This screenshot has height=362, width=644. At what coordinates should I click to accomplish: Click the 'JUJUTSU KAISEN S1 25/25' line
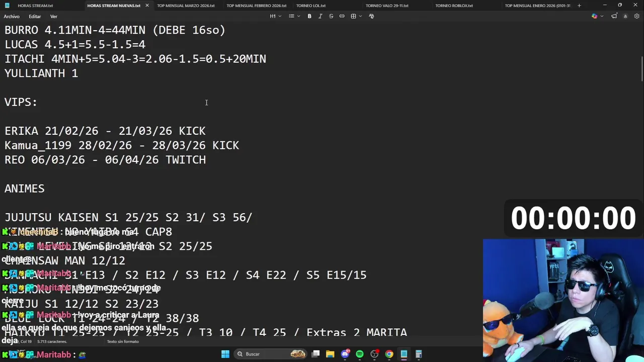(x=128, y=218)
